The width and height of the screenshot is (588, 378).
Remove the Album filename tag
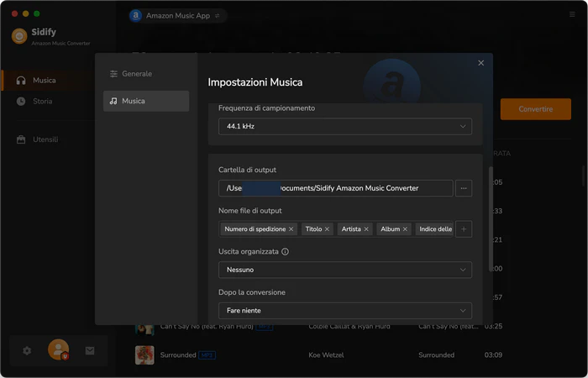pyautogui.click(x=405, y=229)
